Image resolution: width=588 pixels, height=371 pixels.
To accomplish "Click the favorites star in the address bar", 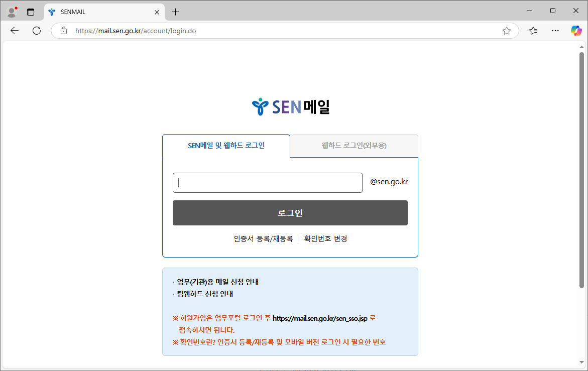I will coord(507,31).
